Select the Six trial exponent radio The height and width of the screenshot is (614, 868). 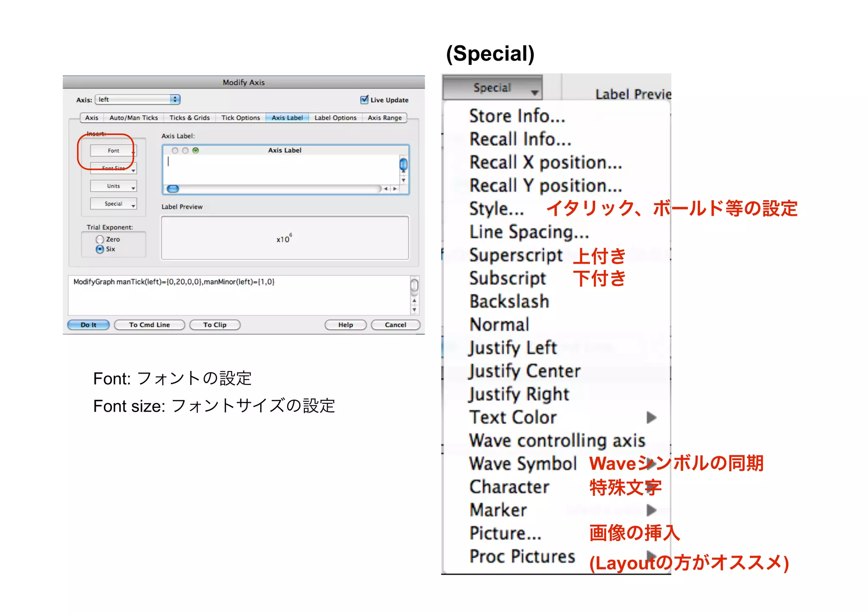(100, 249)
